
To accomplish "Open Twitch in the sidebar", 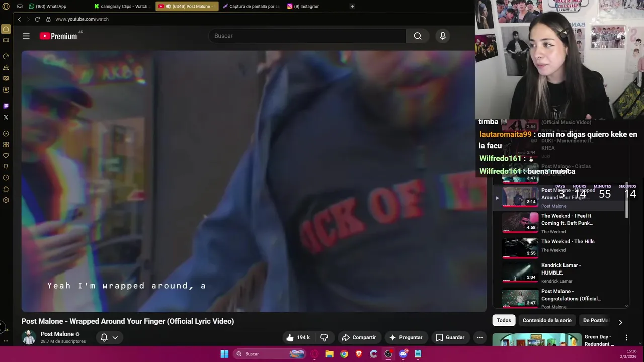I will pos(6,106).
